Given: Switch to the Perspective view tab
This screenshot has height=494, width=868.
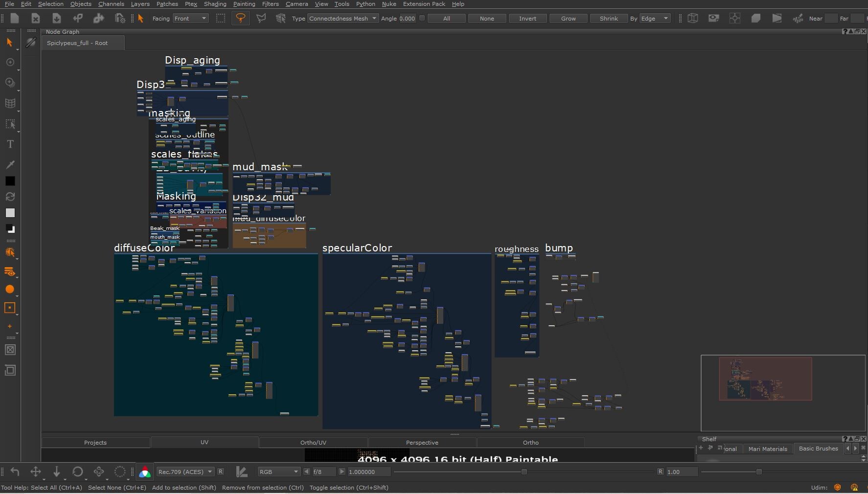Looking at the screenshot, I should pos(422,443).
